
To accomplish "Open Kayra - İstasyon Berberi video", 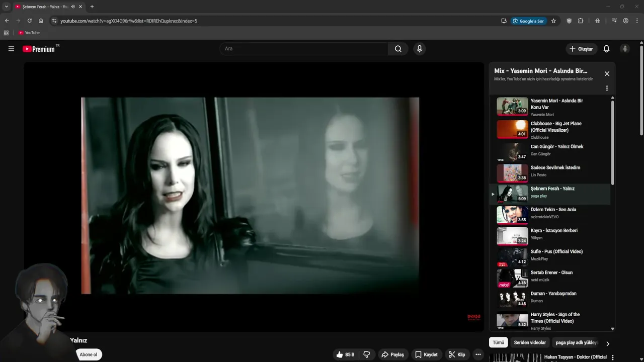I will point(550,236).
